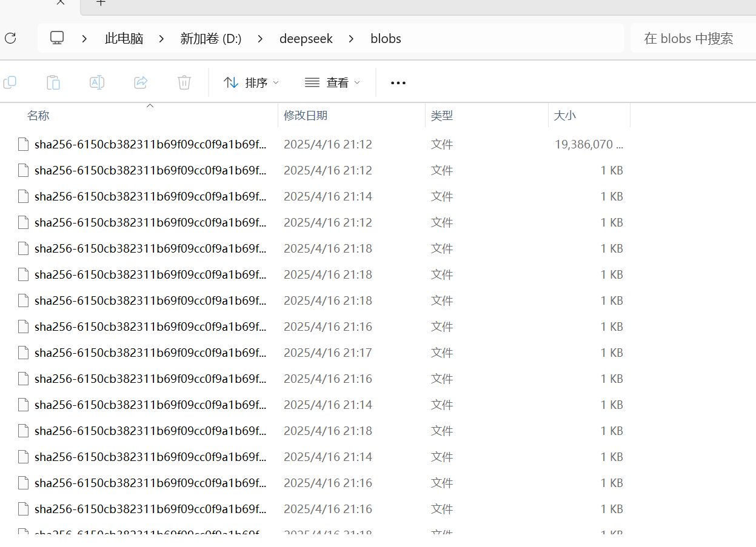The image size is (756, 547).
Task: Select the blobs breadcrumb segment
Action: click(386, 39)
